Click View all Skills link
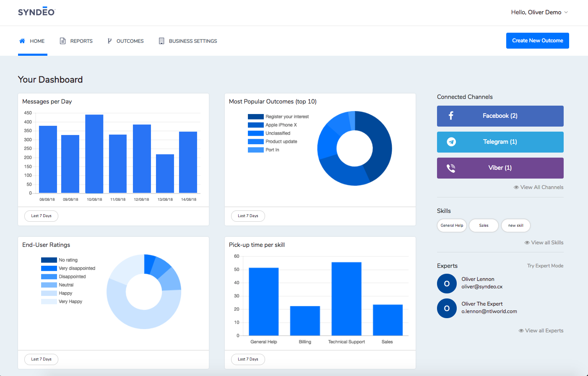Screen dimensions: 588x376 tap(544, 243)
